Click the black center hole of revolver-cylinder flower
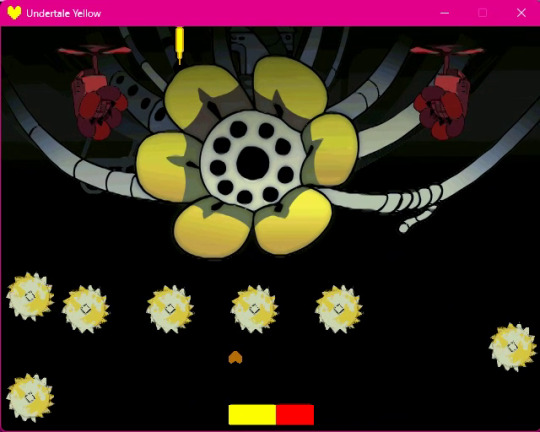Screen dimensions: 540x432 coord(252,163)
